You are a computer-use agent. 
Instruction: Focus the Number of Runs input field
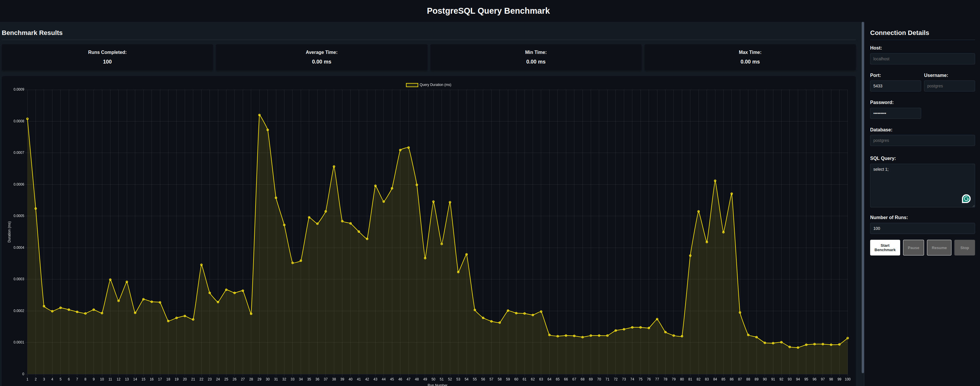pos(922,228)
